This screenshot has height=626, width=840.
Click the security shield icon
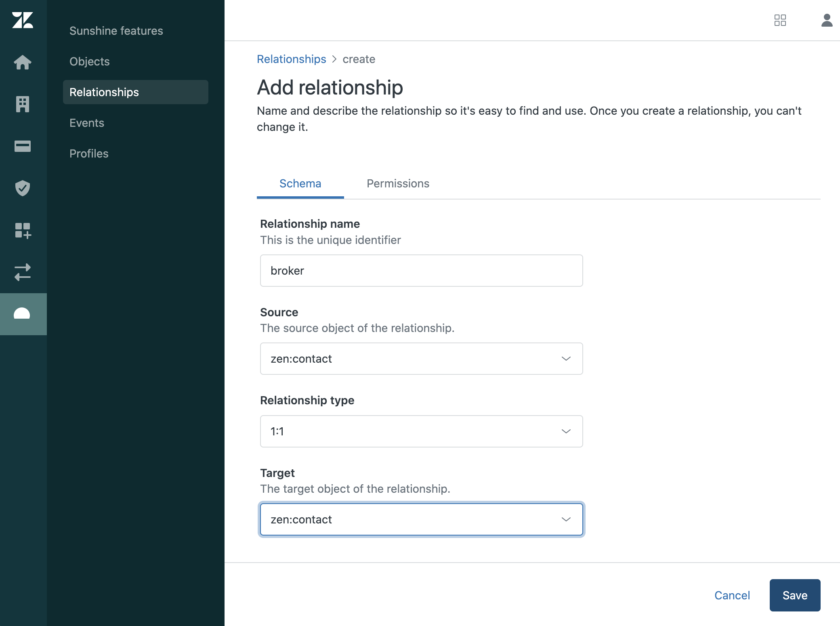pyautogui.click(x=23, y=188)
